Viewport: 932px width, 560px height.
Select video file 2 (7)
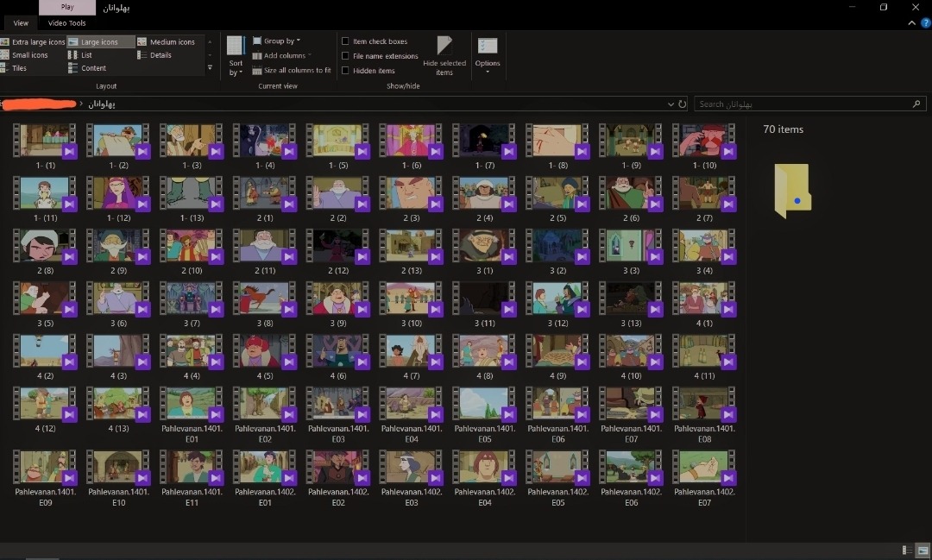(x=704, y=199)
